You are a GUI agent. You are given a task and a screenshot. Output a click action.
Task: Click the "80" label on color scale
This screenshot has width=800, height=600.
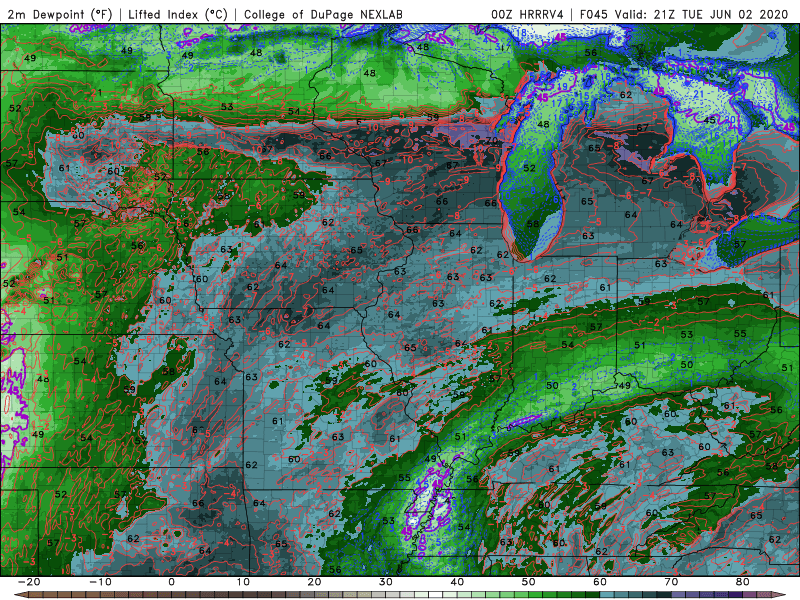pyautogui.click(x=743, y=582)
